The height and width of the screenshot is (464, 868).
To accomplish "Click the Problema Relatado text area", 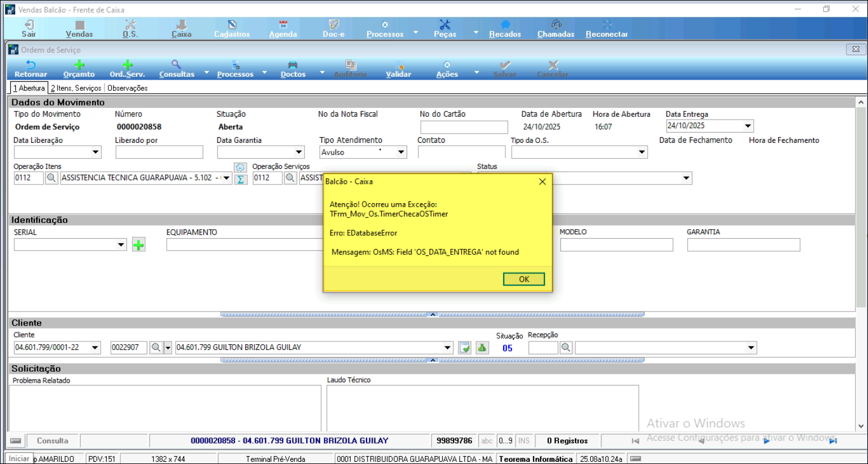I will (165, 408).
